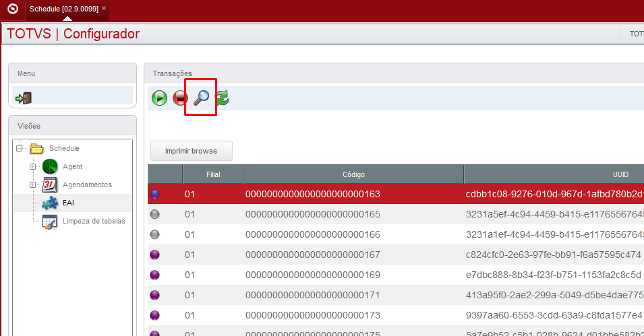Click UUID starting cdbb1c08

pyautogui.click(x=554, y=194)
